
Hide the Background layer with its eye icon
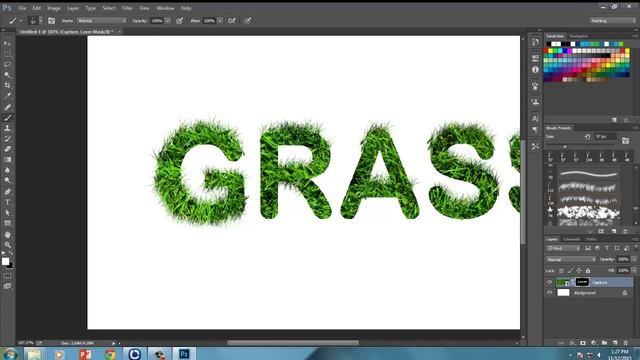tap(549, 293)
